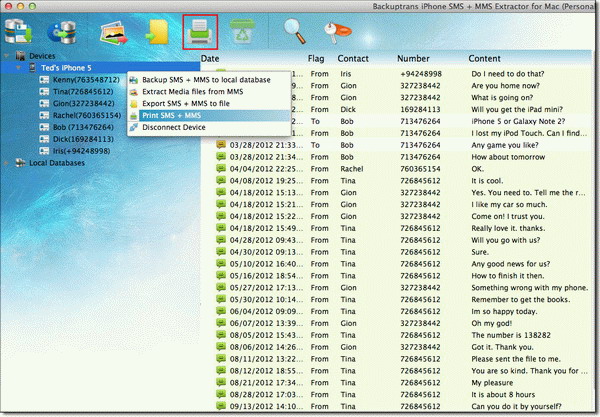This screenshot has height=417, width=600.
Task: Click the message bubble on "Oh my god!" row
Action: pos(221,323)
